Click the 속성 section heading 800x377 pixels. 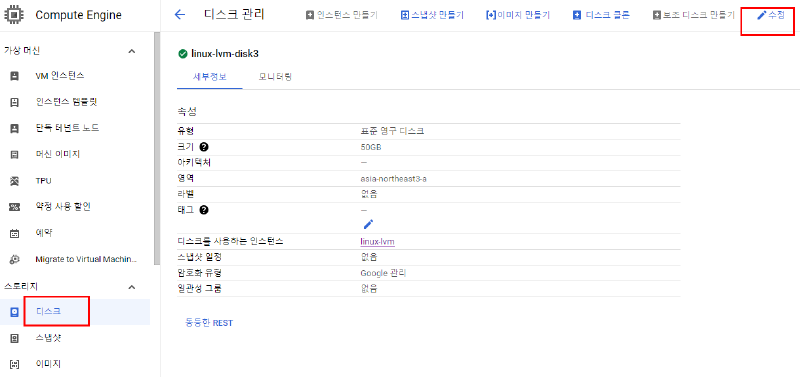[187, 111]
